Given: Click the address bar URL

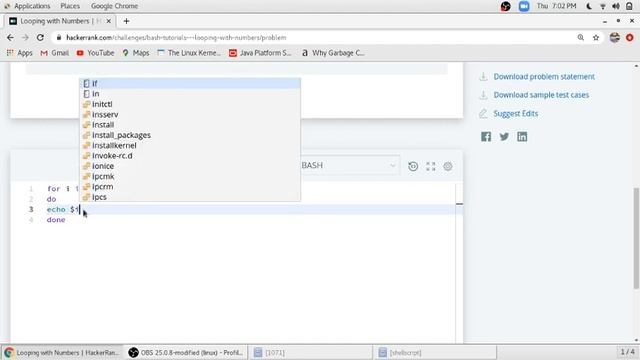Looking at the screenshot, I should (x=176, y=38).
